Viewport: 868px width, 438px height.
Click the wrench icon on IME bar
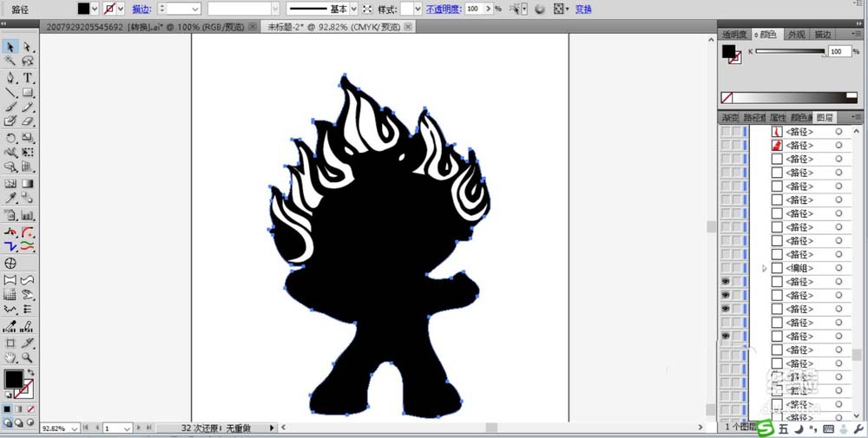click(857, 429)
